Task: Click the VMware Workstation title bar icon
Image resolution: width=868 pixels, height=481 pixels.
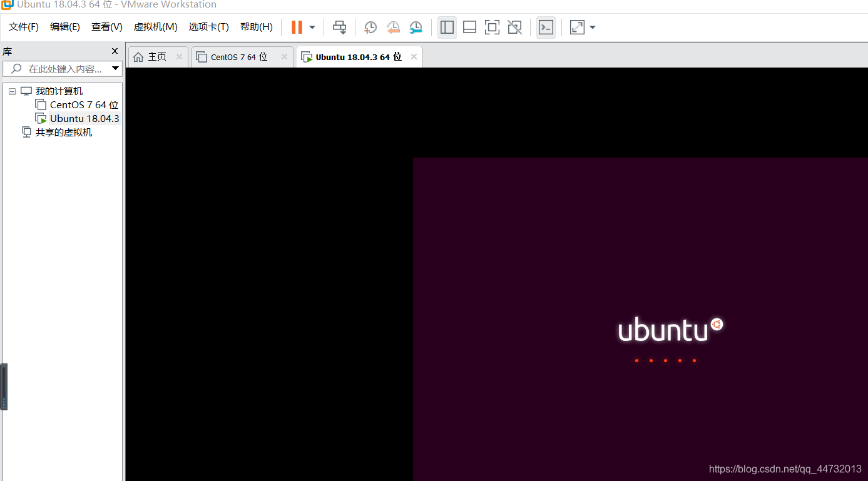Action: (x=8, y=5)
